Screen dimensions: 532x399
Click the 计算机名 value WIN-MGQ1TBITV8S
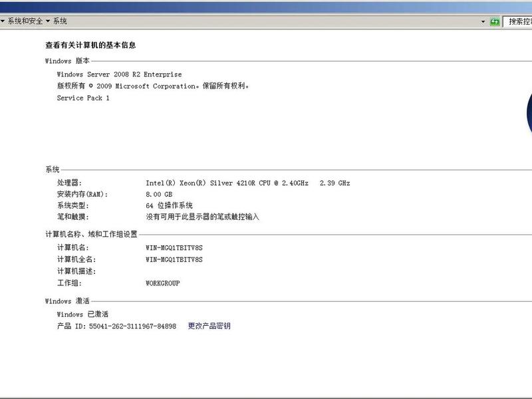tap(174, 247)
